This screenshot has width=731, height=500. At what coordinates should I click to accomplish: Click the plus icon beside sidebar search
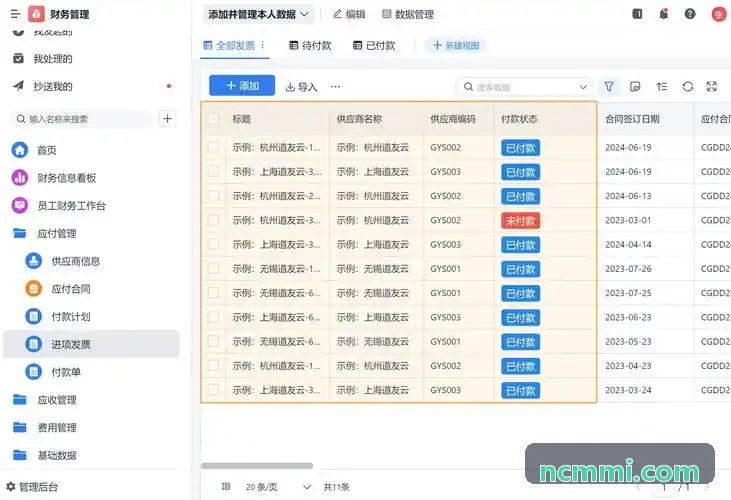pyautogui.click(x=167, y=119)
